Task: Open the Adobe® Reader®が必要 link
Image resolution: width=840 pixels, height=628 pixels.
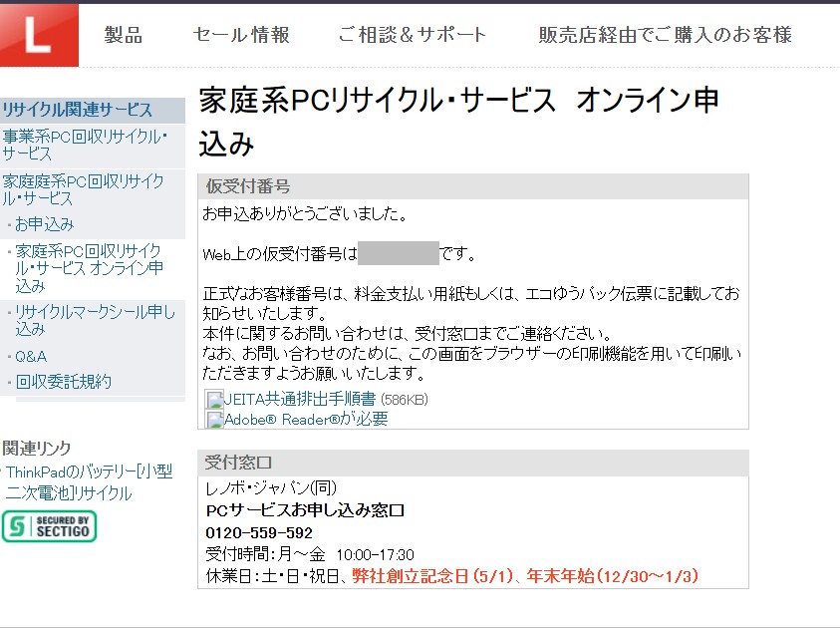Action: [x=305, y=419]
